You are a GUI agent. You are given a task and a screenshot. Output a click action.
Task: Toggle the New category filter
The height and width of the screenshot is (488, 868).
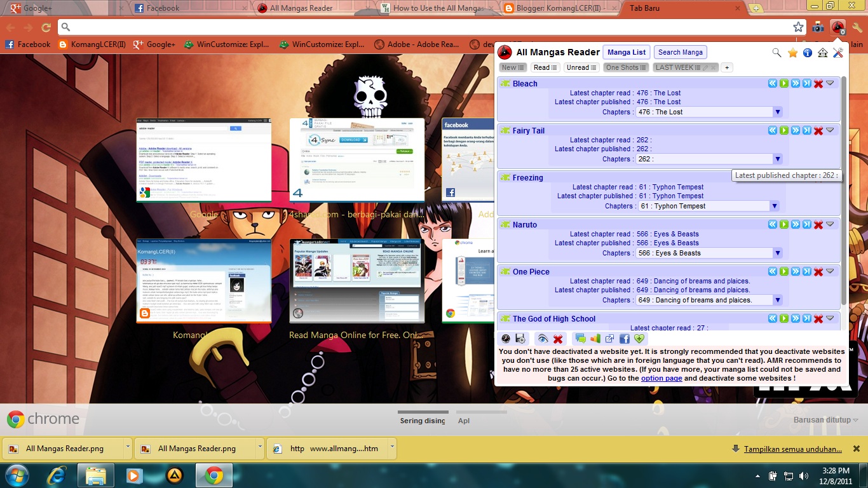(x=513, y=67)
